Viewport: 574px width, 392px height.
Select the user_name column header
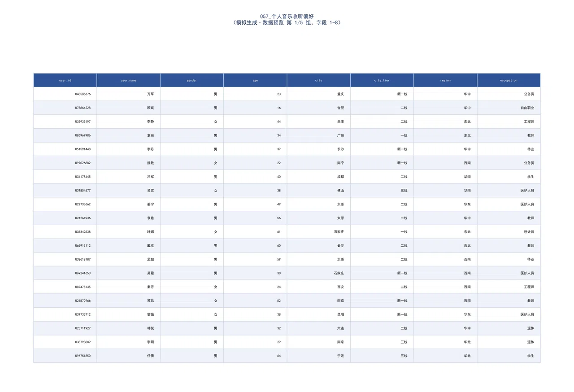point(129,80)
